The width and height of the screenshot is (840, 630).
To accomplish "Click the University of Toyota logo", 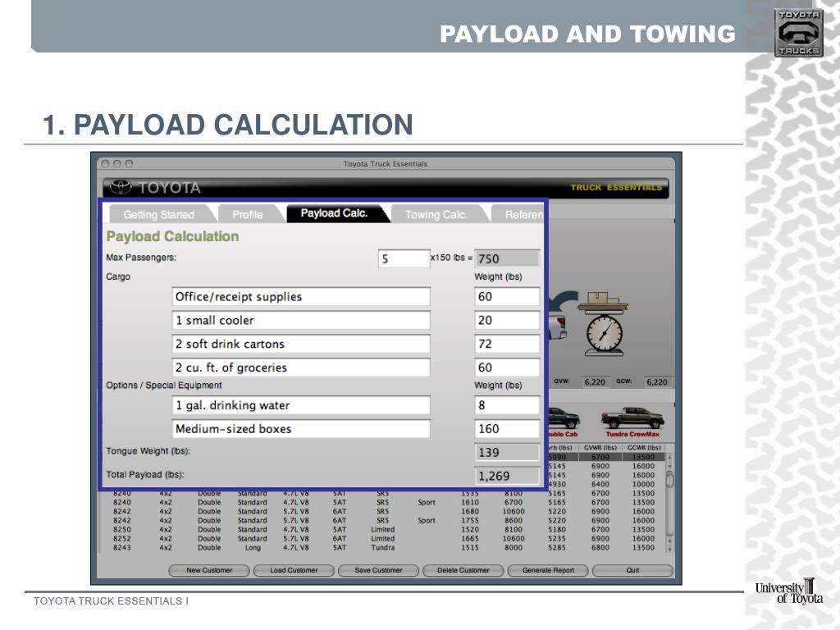I will [x=789, y=592].
